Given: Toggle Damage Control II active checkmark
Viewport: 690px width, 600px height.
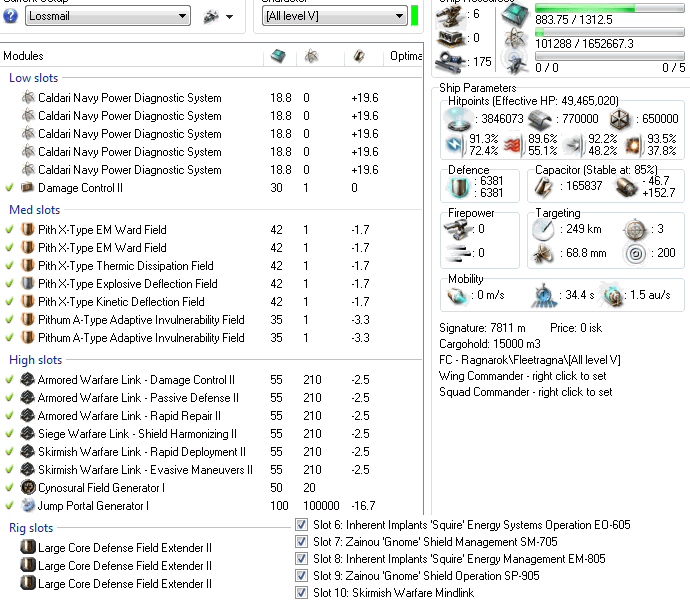Looking at the screenshot, I should pyautogui.click(x=9, y=188).
